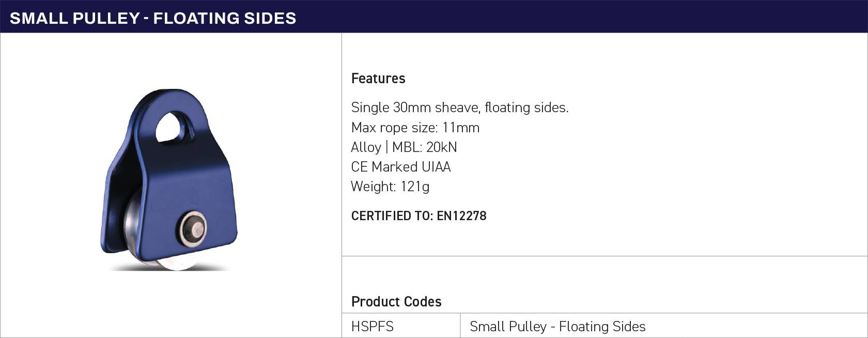The width and height of the screenshot is (868, 338).
Task: Click the Product Codes heading
Action: pos(396,302)
